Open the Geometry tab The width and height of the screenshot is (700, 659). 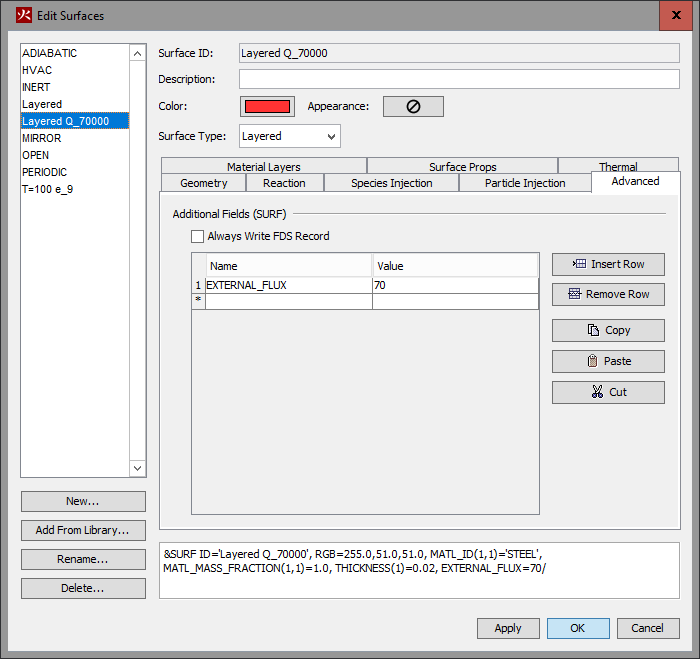[x=204, y=183]
